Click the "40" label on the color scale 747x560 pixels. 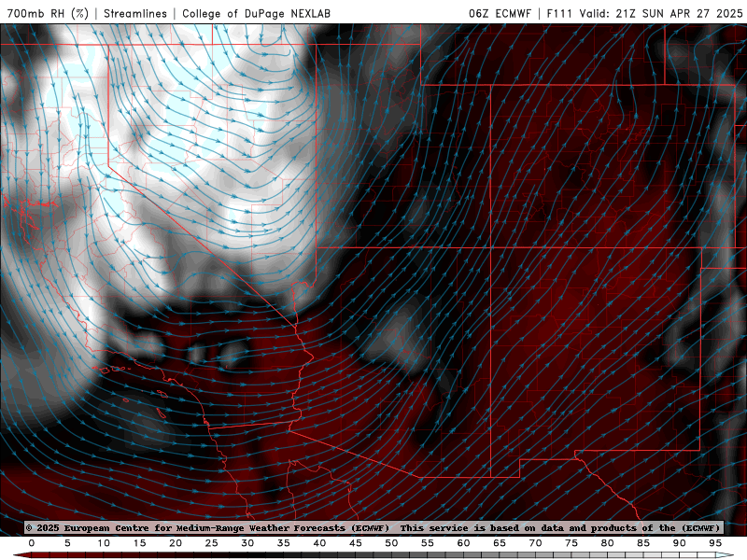319,543
